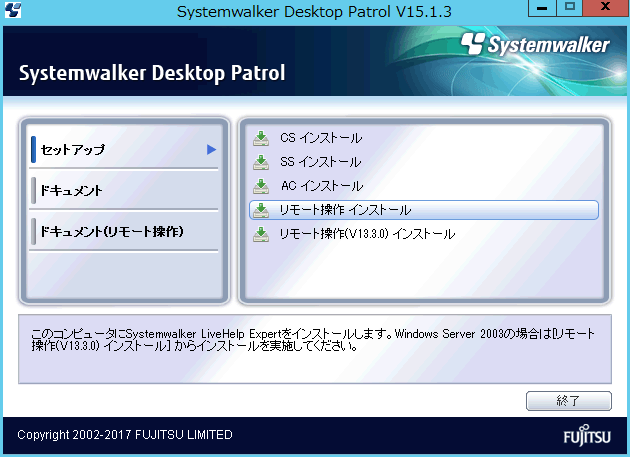
Task: Start the SS インストール option
Action: (x=424, y=162)
